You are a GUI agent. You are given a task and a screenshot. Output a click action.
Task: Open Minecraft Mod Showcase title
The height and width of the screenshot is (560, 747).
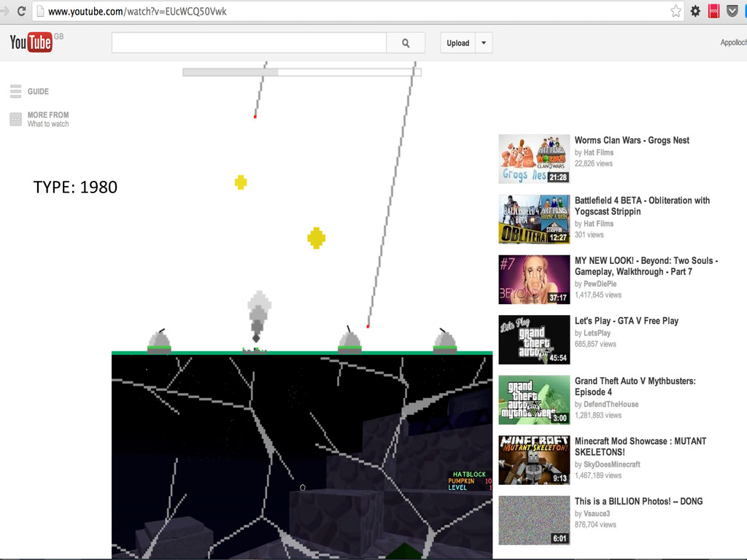point(640,446)
